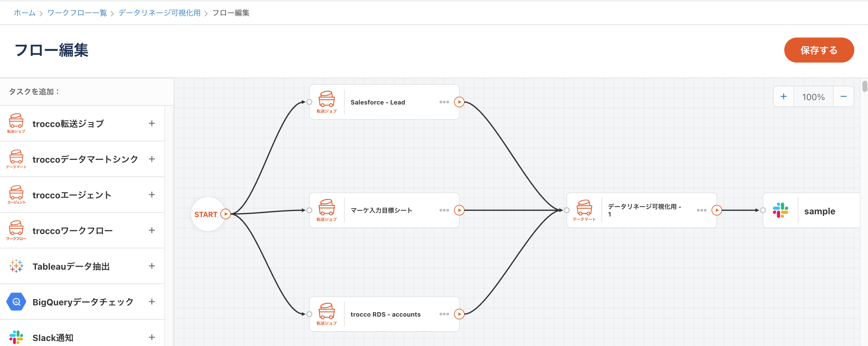The width and height of the screenshot is (868, 346).
Task: Add a new trocco転送ジョブ task with plus
Action: (x=152, y=123)
